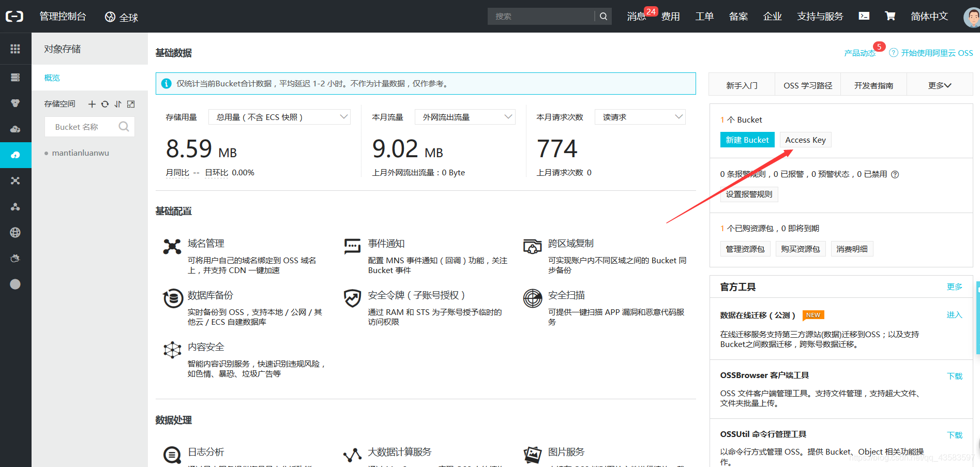Open the 企业 enterprise menu

(773, 17)
